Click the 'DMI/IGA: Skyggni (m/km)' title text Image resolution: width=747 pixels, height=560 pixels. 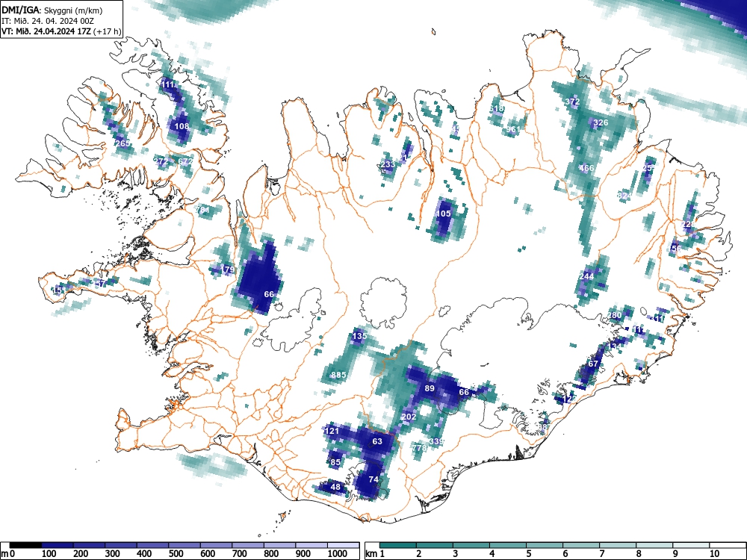(x=52, y=10)
